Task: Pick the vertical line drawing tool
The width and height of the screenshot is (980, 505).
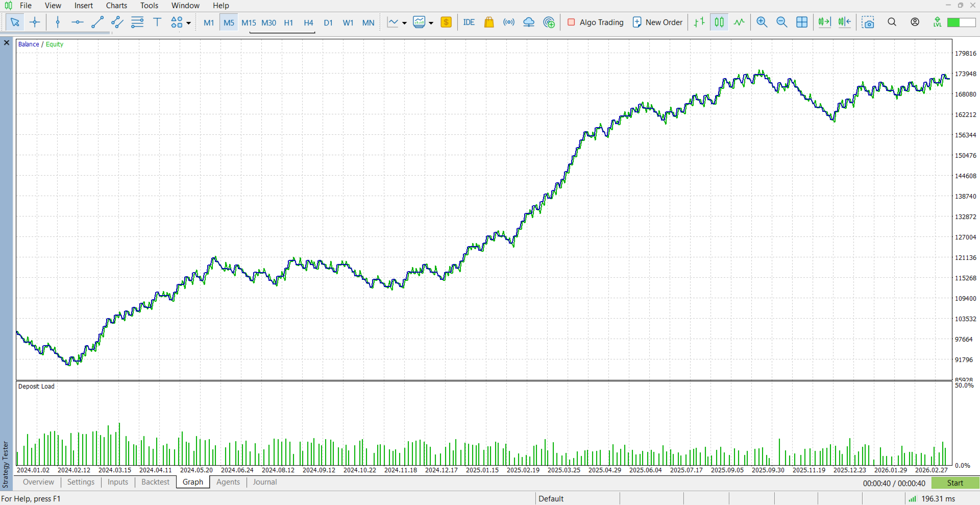Action: click(58, 22)
